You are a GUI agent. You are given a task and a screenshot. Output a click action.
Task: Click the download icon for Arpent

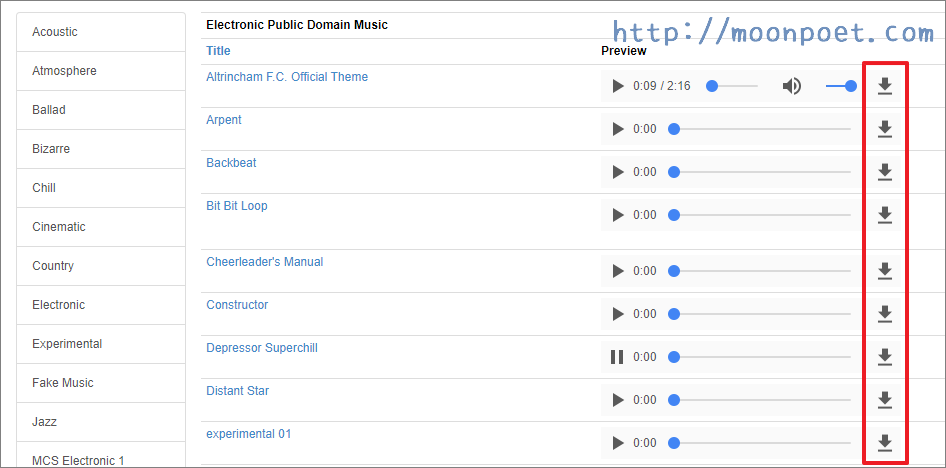pos(884,129)
